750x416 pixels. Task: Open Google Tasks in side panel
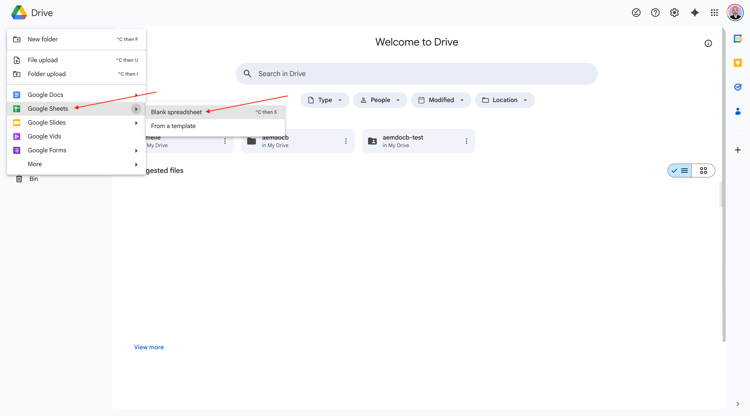pyautogui.click(x=738, y=87)
